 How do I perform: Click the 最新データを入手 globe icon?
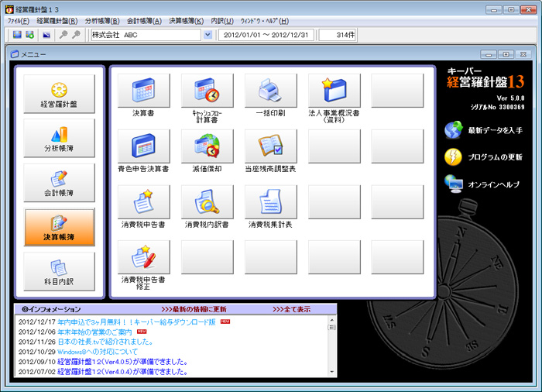[453, 130]
